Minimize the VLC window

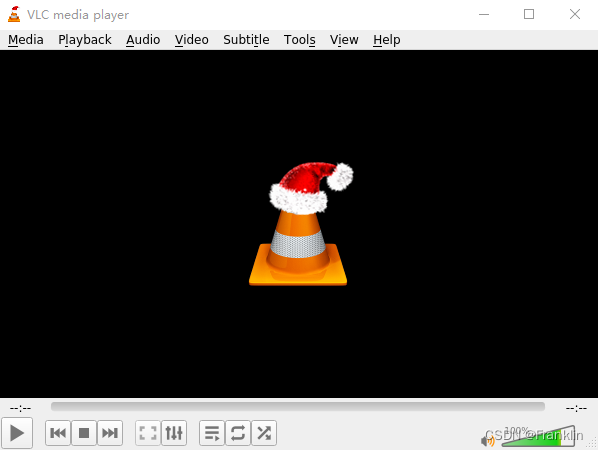click(x=484, y=14)
